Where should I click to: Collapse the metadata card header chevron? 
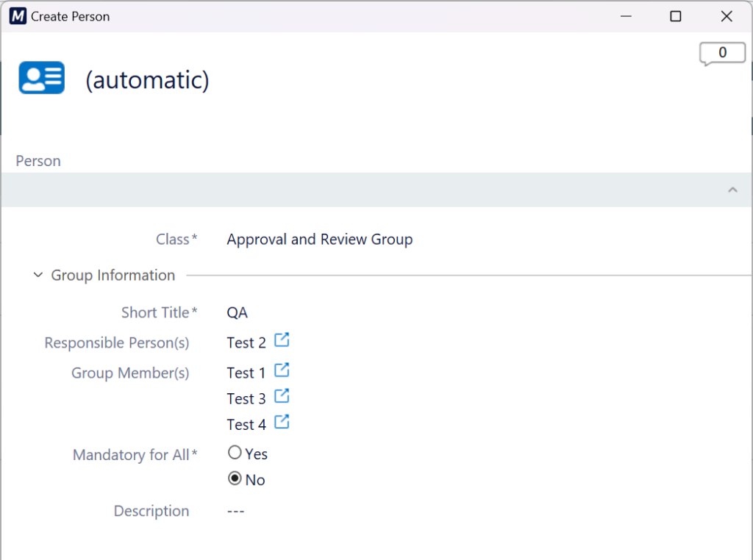click(732, 190)
